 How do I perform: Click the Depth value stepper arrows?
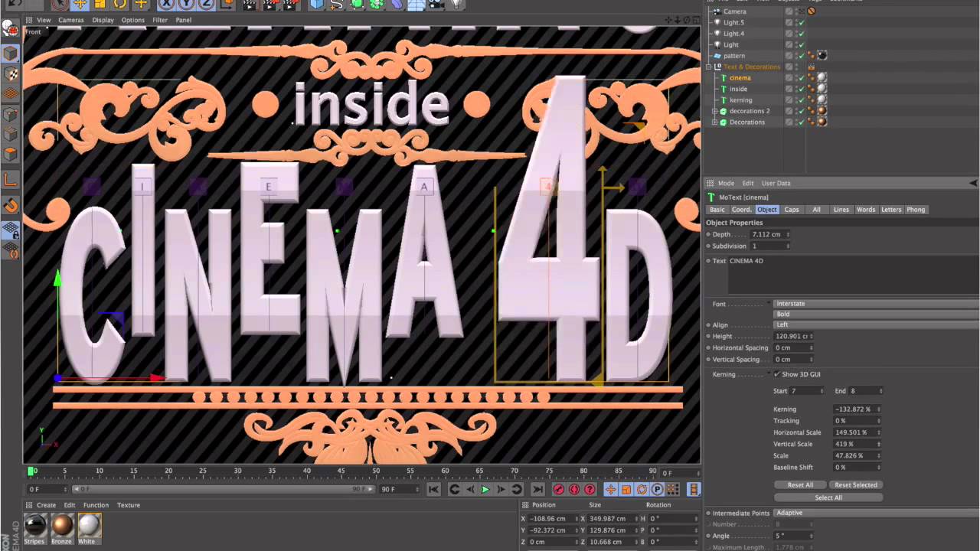(788, 234)
